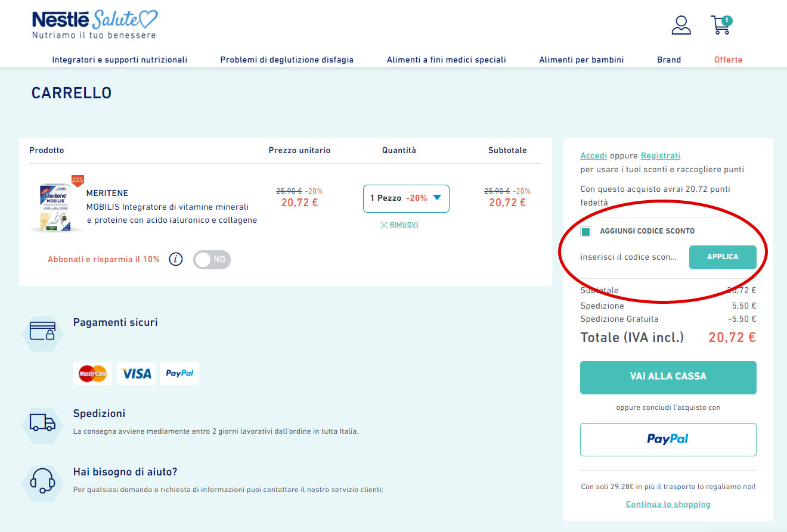Open the Offerte menu item

[x=728, y=60]
